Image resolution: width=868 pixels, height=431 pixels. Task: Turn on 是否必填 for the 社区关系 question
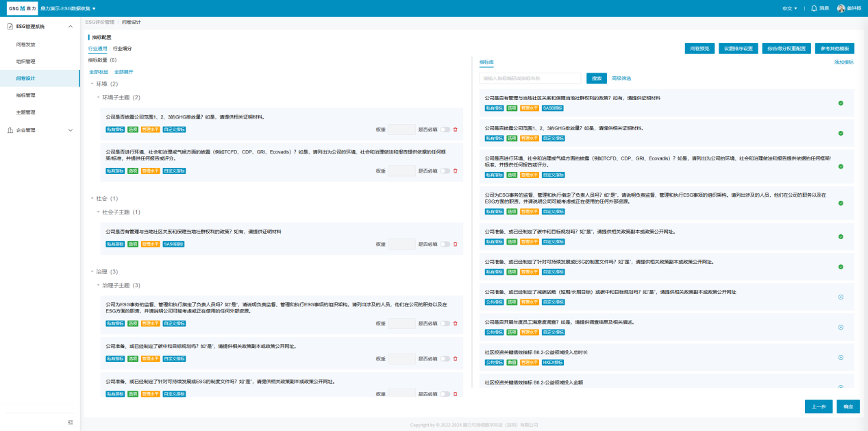point(445,244)
